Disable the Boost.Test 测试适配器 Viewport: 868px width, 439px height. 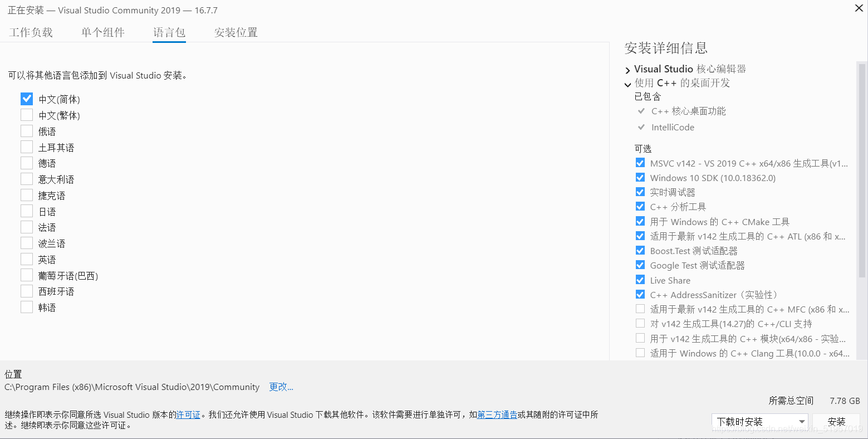coord(640,250)
